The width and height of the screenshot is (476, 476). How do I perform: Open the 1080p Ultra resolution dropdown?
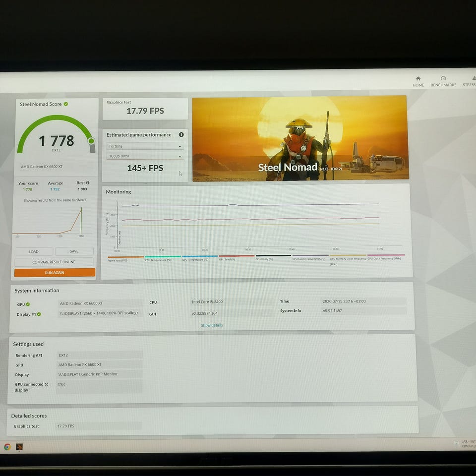coord(145,156)
